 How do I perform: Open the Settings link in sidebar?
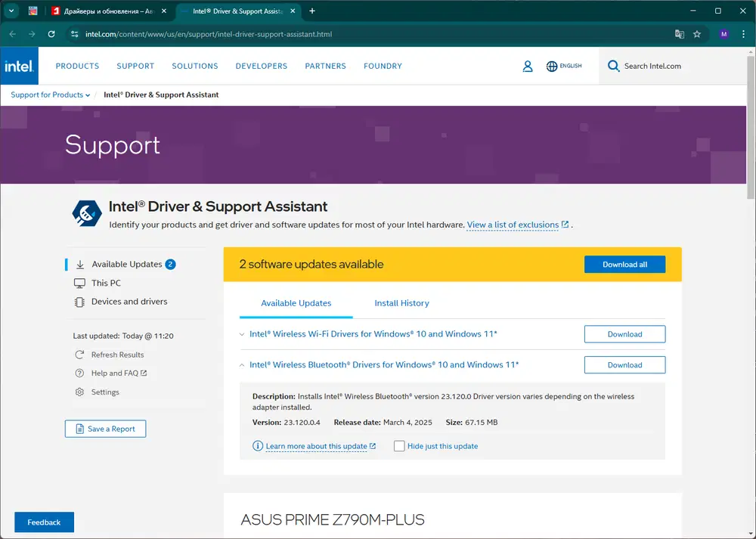(105, 392)
